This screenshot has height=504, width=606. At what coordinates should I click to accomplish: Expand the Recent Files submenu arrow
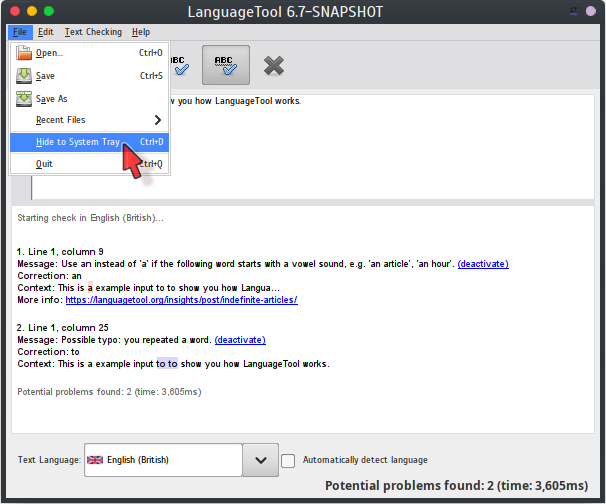click(x=157, y=120)
